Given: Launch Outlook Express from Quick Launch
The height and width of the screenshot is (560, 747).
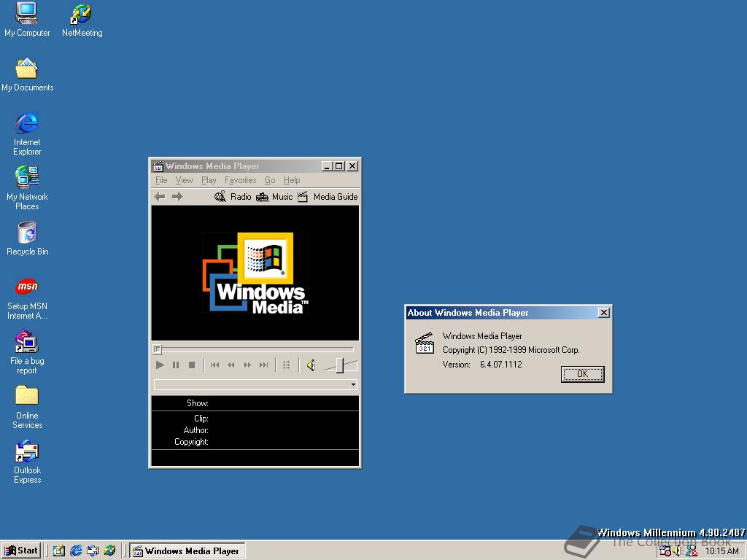Looking at the screenshot, I should coord(93,551).
